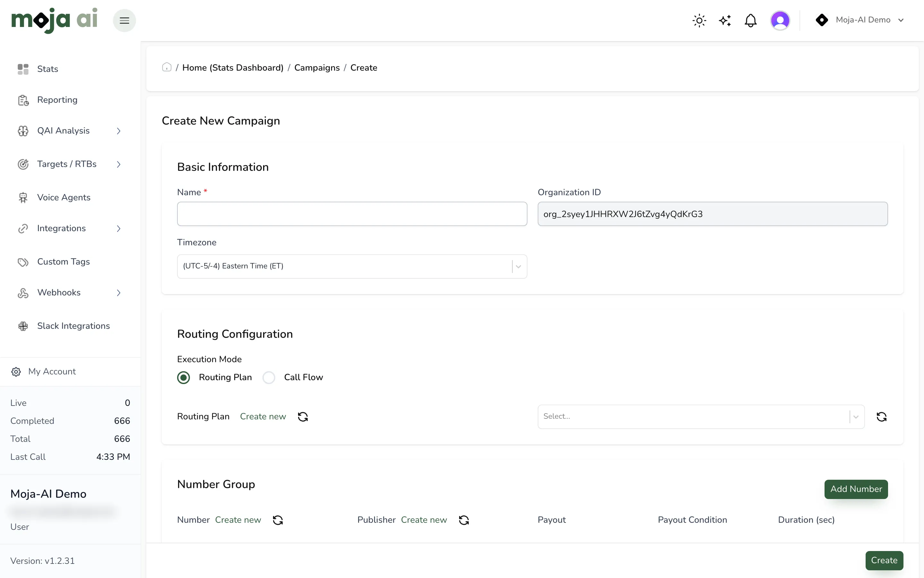924x578 pixels.
Task: Go to Home (Stats Dashboard) breadcrumb
Action: point(233,68)
